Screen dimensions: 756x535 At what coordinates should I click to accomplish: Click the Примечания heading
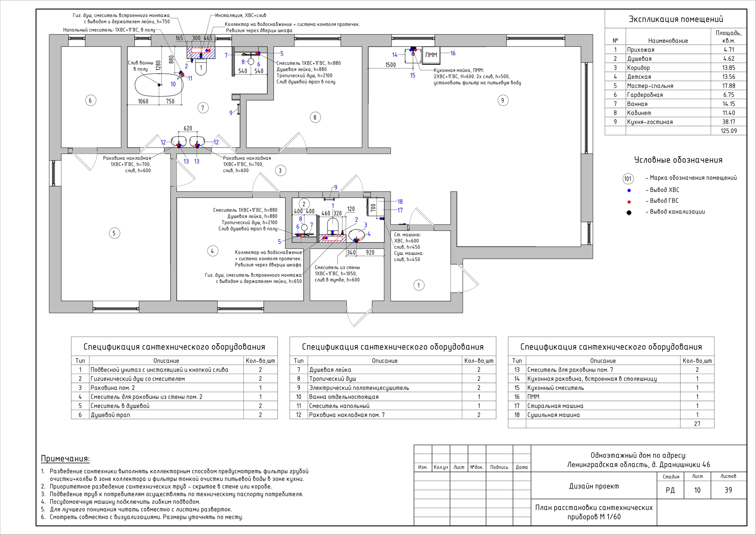[x=65, y=458]
